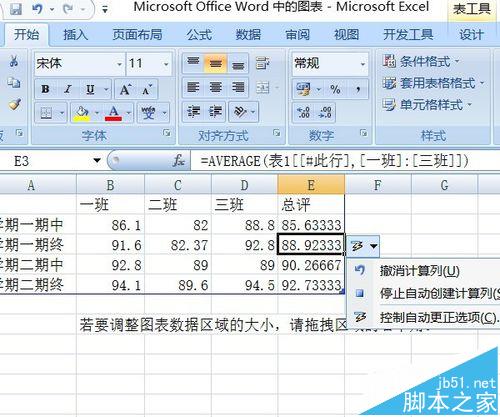Click the Decrease Indent icon
Screen dimensions: 500x417
(x=193, y=112)
